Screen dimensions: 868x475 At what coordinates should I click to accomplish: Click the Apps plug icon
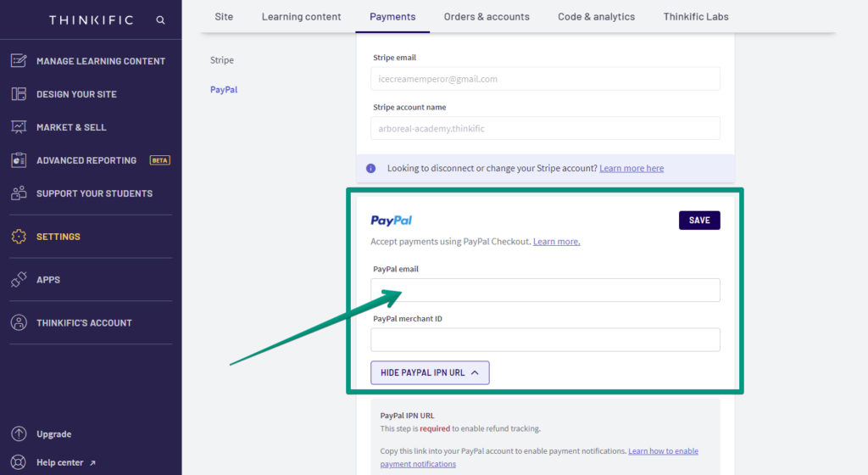[x=19, y=280]
